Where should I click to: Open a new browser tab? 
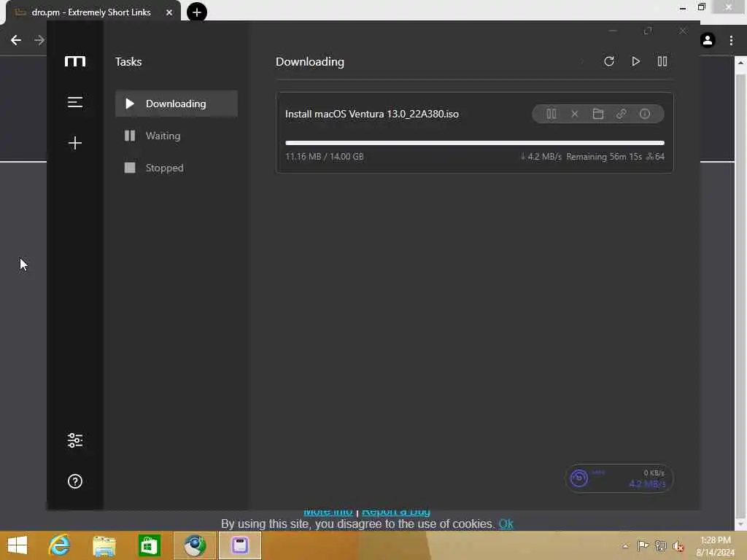click(x=197, y=12)
